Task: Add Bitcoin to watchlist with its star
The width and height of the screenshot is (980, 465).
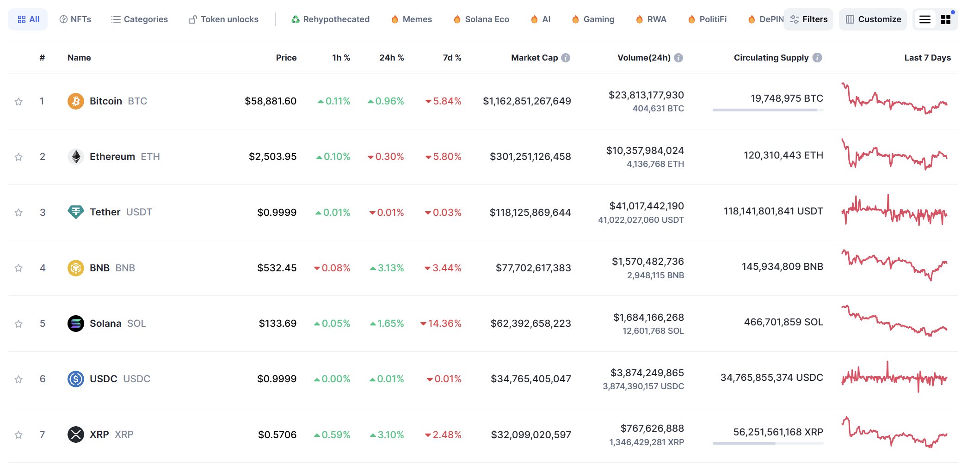Action: pos(18,101)
